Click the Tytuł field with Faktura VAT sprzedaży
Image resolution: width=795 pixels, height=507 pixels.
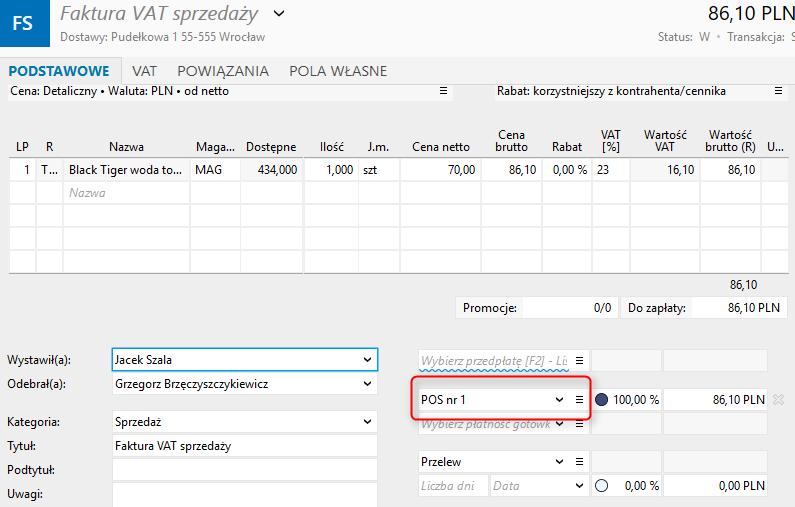pyautogui.click(x=244, y=446)
